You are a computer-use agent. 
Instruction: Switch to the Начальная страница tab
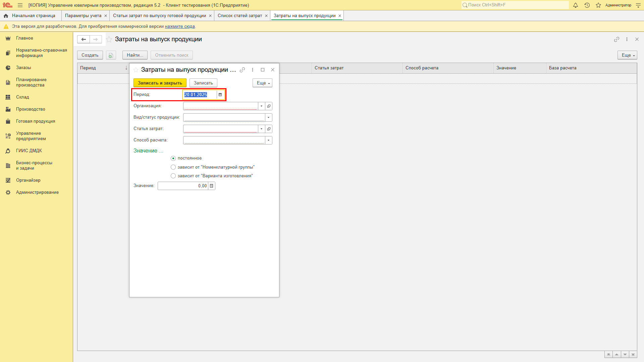[x=31, y=16]
